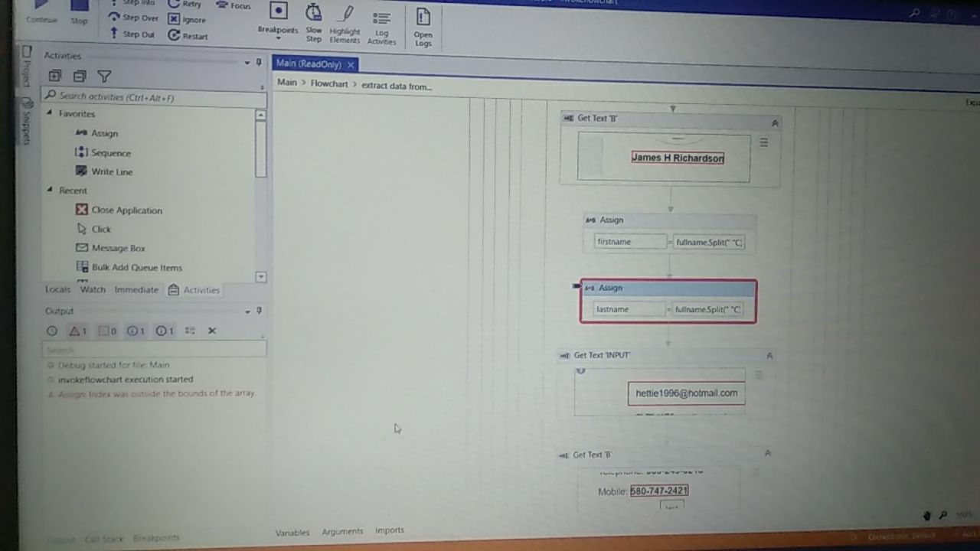Click Step Over in debug ribbon
This screenshot has width=980, height=551.
click(133, 18)
